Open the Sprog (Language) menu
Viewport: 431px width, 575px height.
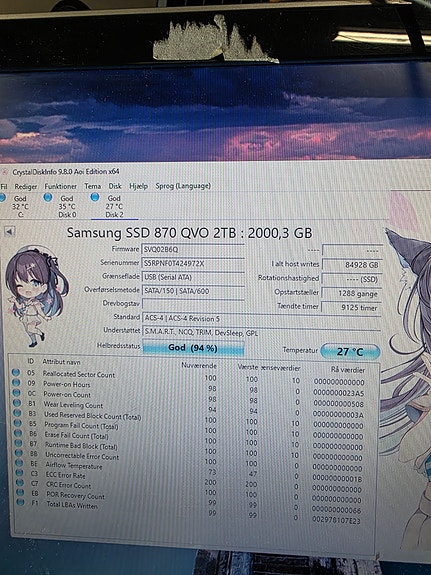[183, 186]
